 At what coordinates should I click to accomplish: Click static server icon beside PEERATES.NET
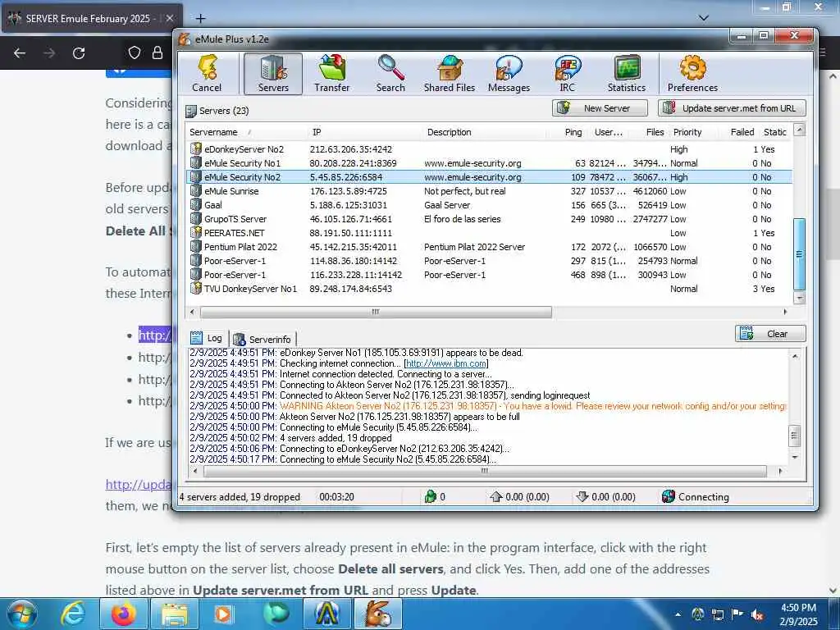[196, 232]
